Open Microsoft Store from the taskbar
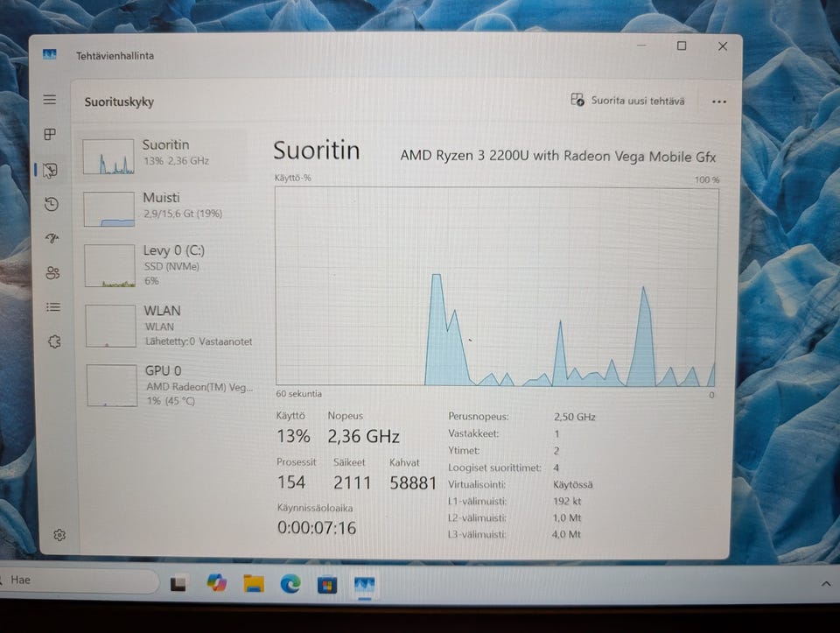This screenshot has width=840, height=633. tap(326, 585)
